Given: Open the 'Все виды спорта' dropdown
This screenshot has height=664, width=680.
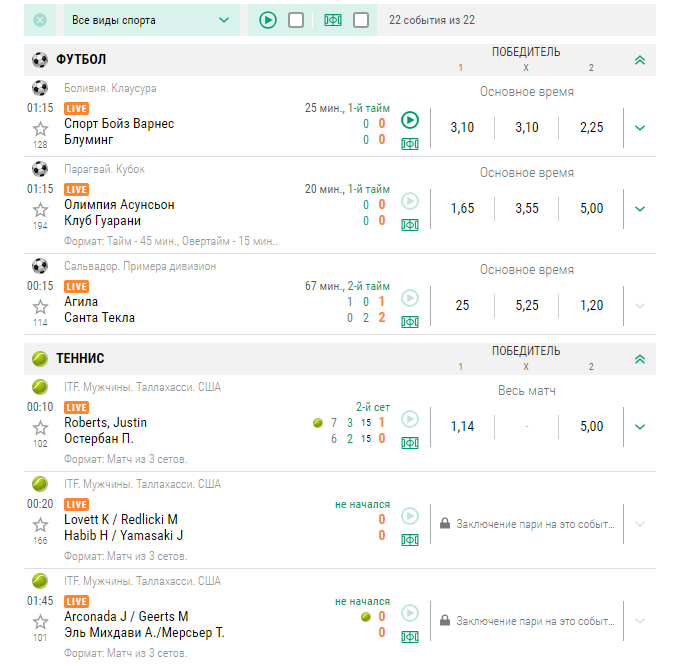Looking at the screenshot, I should 151,20.
